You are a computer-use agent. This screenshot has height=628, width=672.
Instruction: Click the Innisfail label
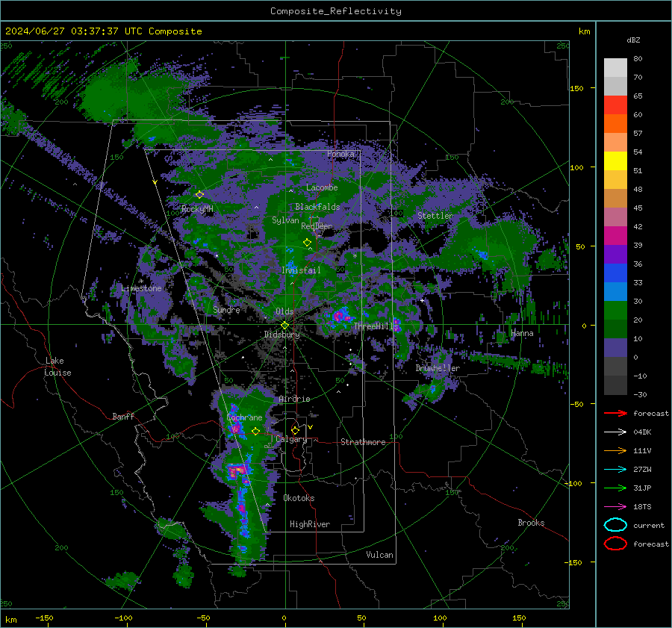tap(301, 270)
